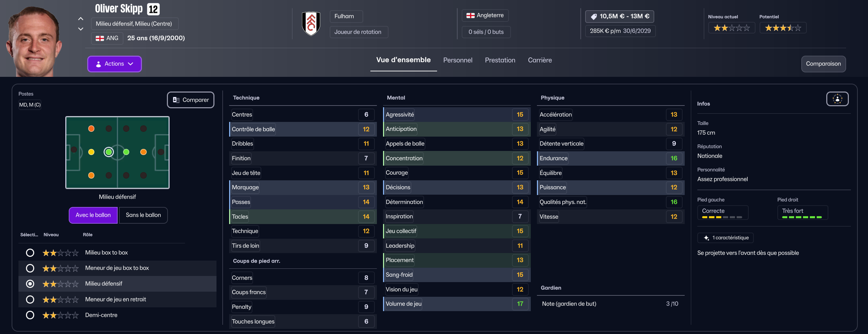Open the attribute polygon view icon in Infos
The width and height of the screenshot is (868, 334).
(837, 99)
